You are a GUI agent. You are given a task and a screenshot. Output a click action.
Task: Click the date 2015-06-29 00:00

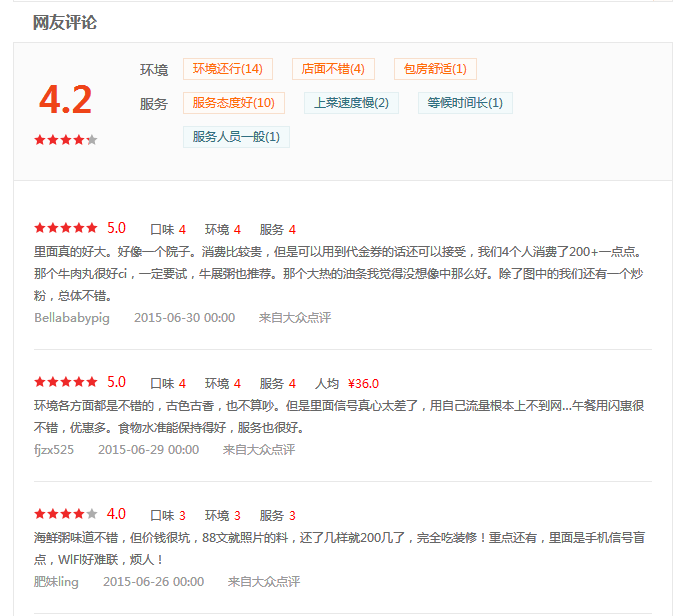click(x=148, y=449)
